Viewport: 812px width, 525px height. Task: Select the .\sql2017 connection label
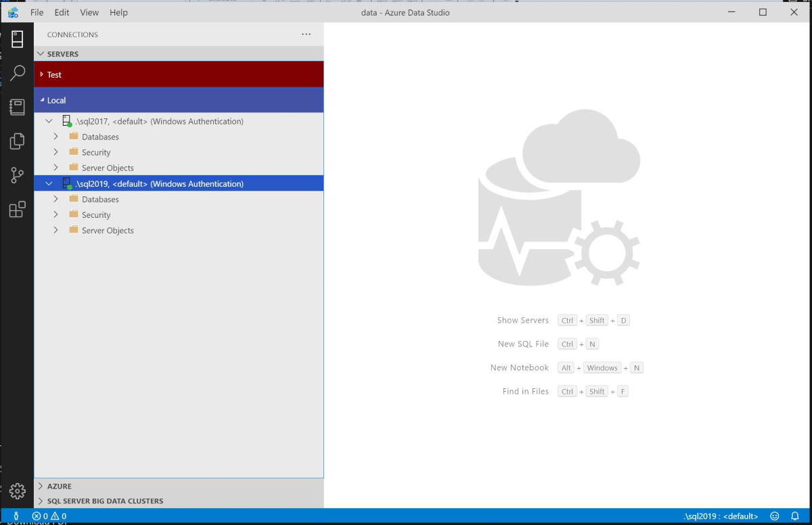coord(160,121)
